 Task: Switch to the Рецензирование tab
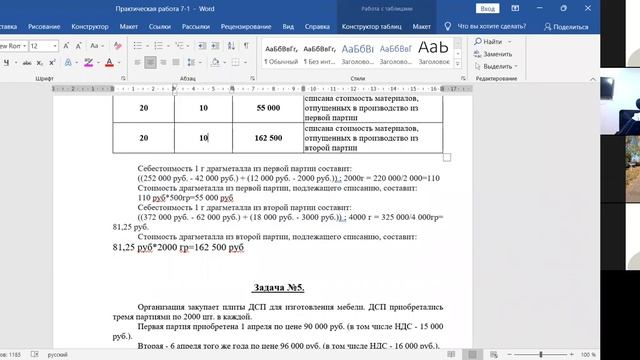pyautogui.click(x=246, y=27)
